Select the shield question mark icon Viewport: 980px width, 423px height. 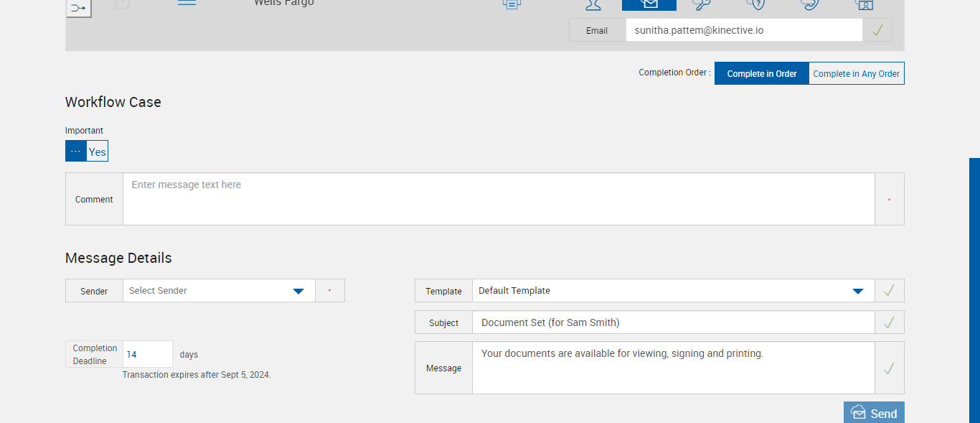(756, 4)
